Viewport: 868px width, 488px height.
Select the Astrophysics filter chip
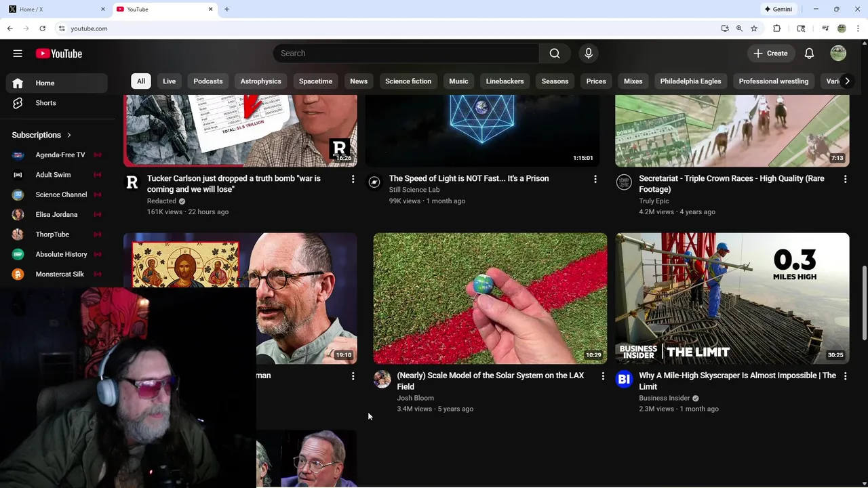pos(260,81)
